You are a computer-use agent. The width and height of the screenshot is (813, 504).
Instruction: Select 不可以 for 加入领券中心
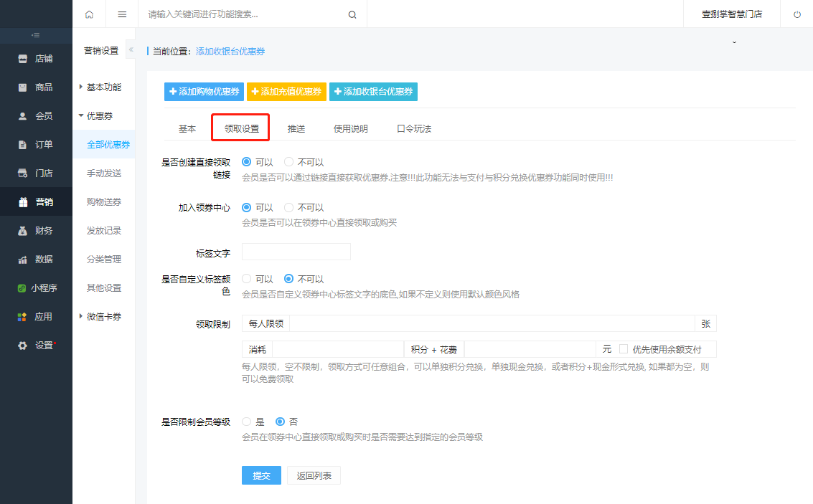click(288, 207)
